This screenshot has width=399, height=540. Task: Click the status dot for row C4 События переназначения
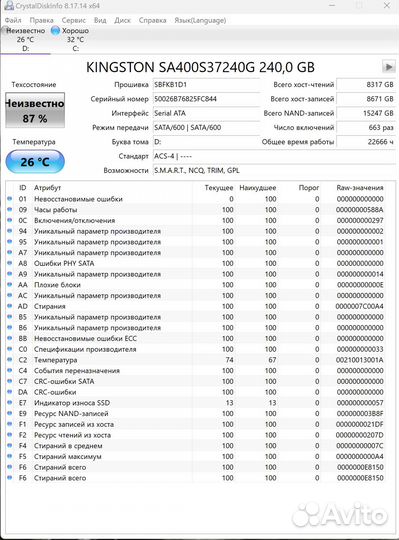point(10,370)
